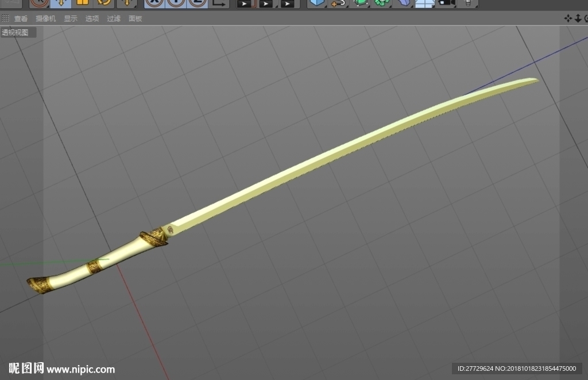Open the 摄像机 viewport menu

(45, 18)
